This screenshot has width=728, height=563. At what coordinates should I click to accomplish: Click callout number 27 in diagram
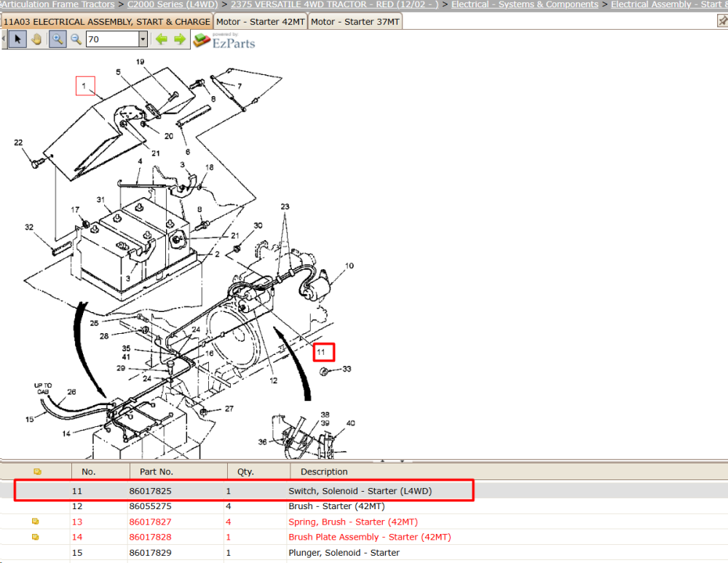pyautogui.click(x=229, y=409)
